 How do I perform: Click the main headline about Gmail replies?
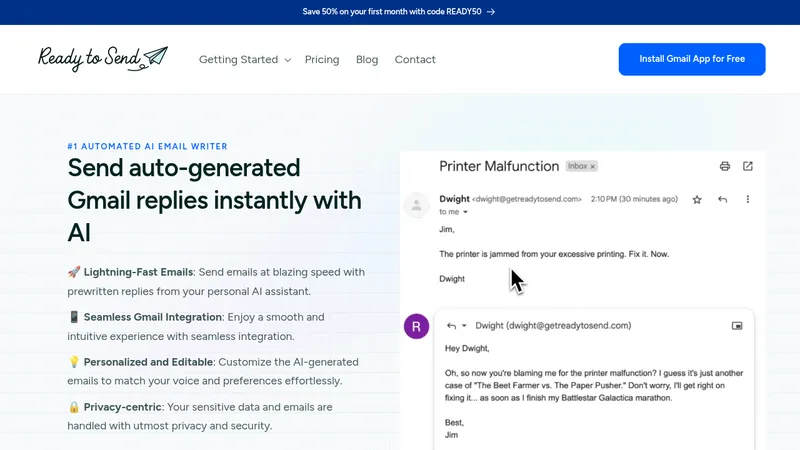(214, 200)
